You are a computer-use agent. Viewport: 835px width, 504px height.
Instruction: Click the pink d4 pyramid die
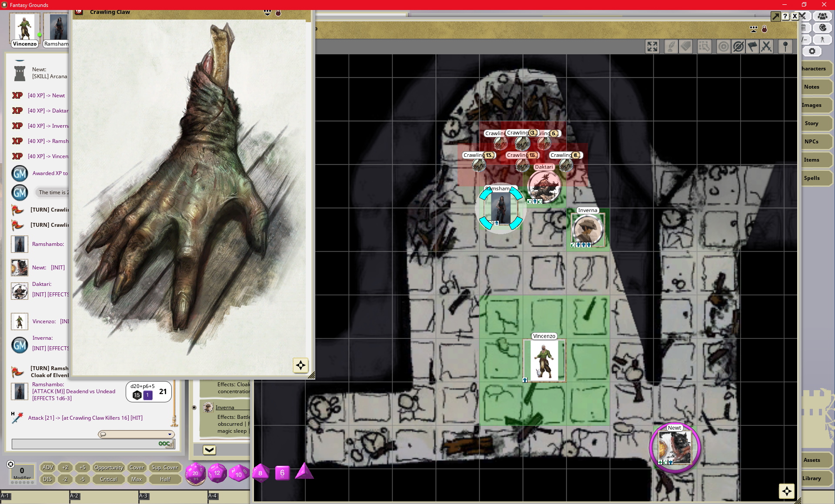(304, 472)
